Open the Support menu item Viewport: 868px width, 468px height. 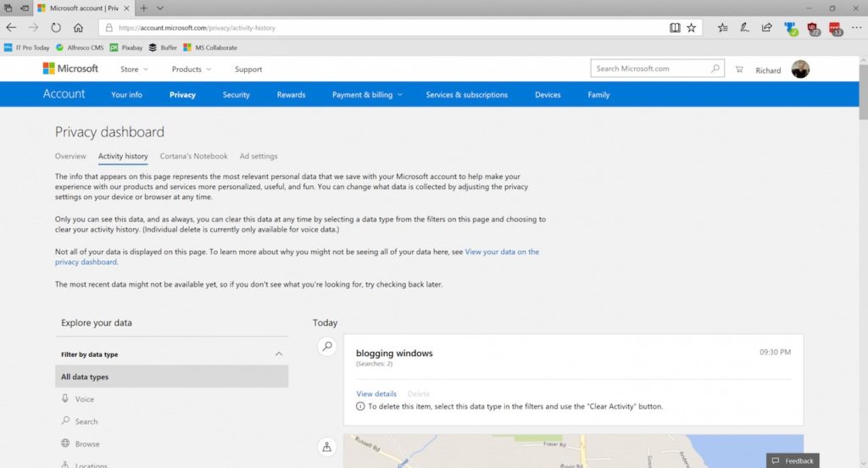point(248,70)
